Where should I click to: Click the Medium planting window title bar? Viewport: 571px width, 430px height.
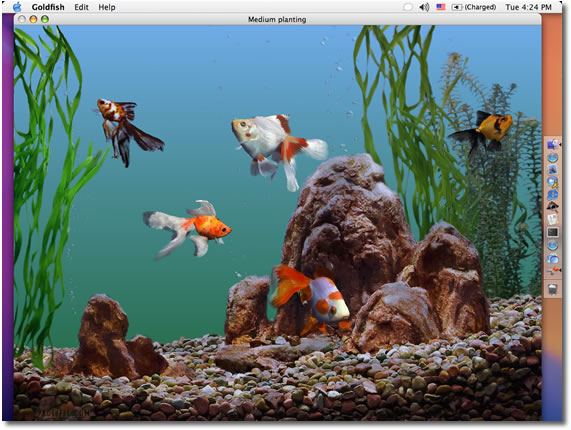click(277, 19)
